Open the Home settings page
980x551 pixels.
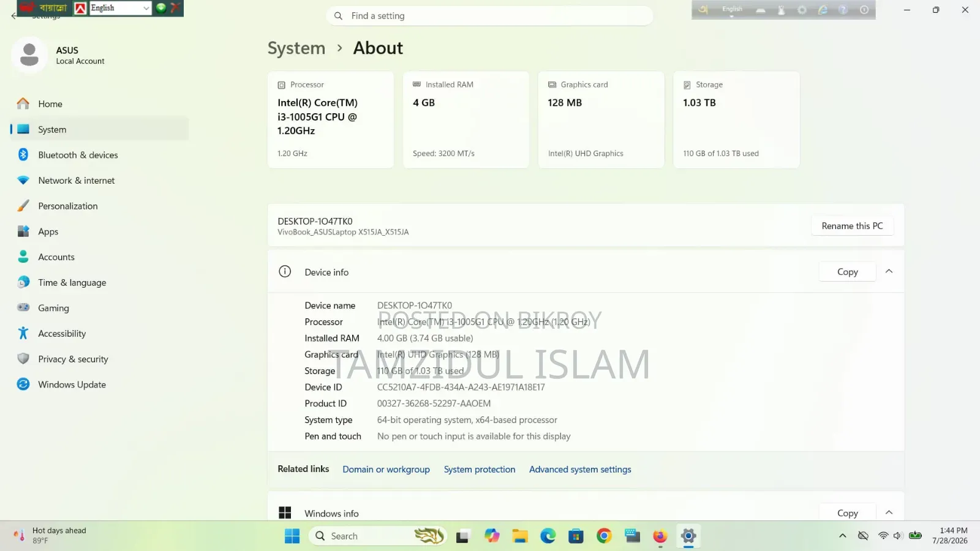pos(99,104)
